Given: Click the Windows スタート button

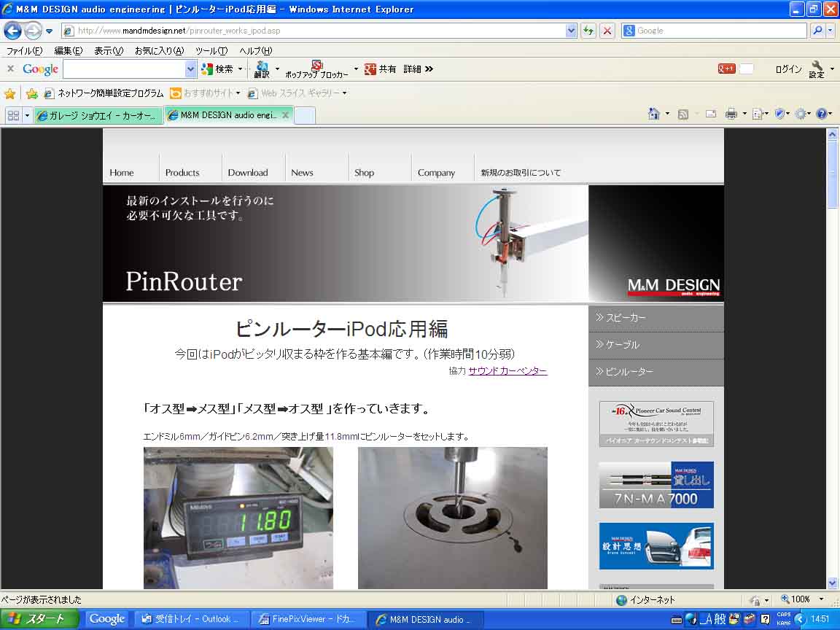Looking at the screenshot, I should tap(39, 619).
